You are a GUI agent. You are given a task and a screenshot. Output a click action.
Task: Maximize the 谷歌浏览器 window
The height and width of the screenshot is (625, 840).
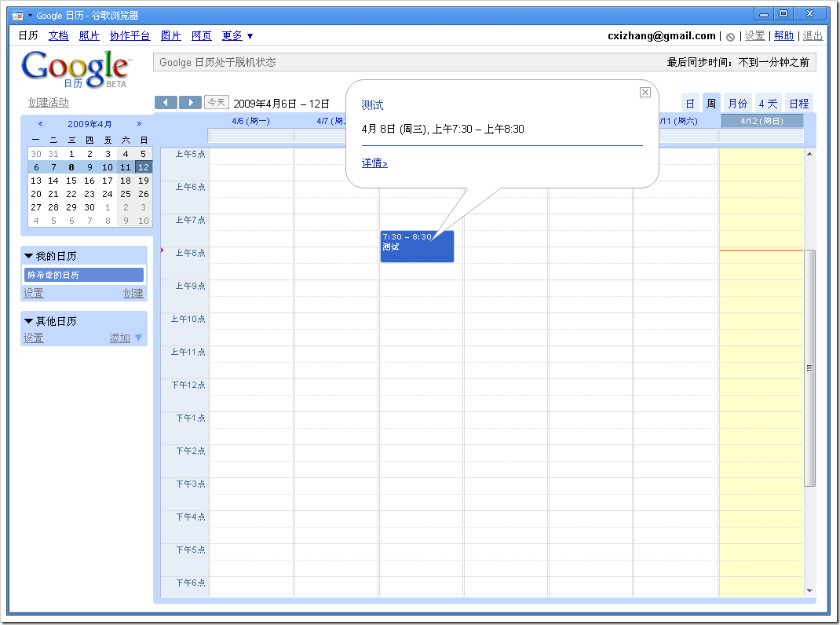(783, 14)
